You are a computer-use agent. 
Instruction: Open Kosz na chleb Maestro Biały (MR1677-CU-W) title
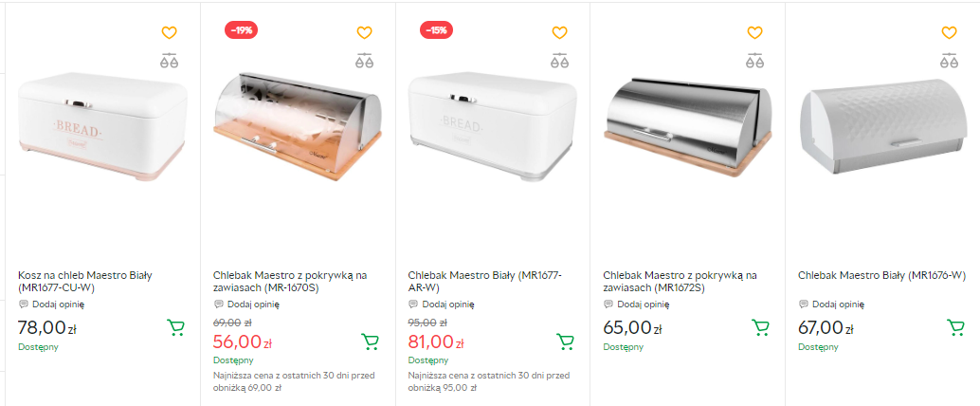(x=85, y=281)
